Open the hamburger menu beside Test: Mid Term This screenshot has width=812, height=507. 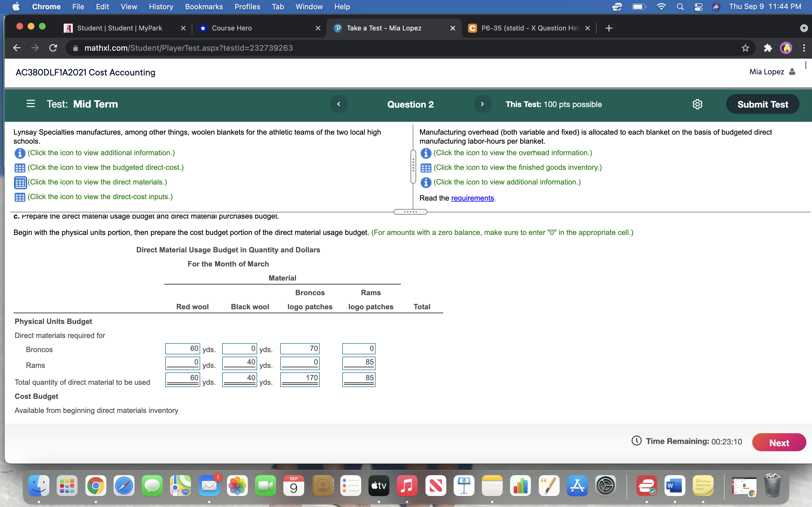tap(30, 104)
